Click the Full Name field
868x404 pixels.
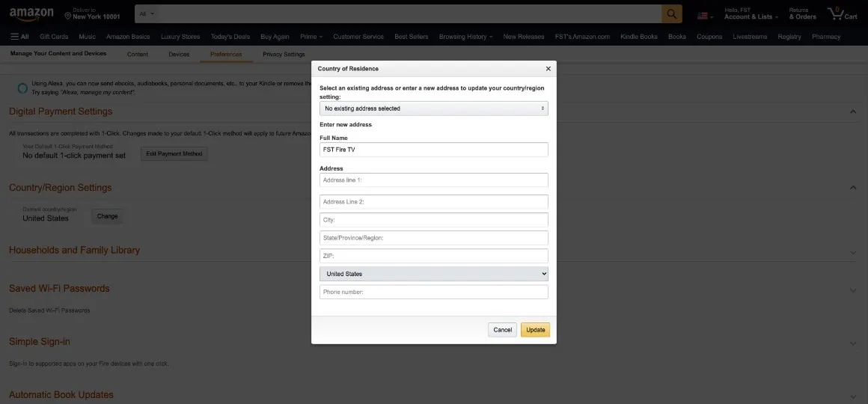tap(433, 150)
